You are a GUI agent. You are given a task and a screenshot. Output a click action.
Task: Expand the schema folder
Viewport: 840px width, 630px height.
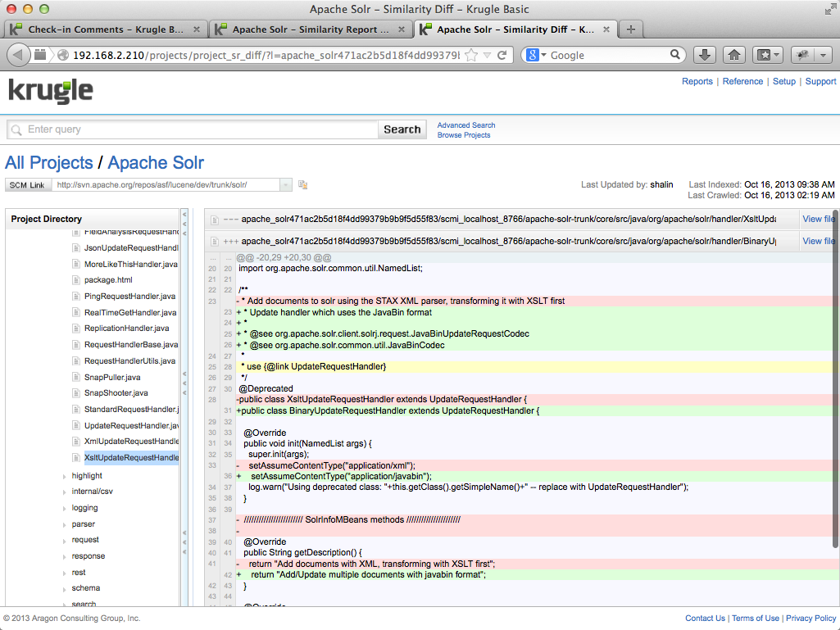64,589
